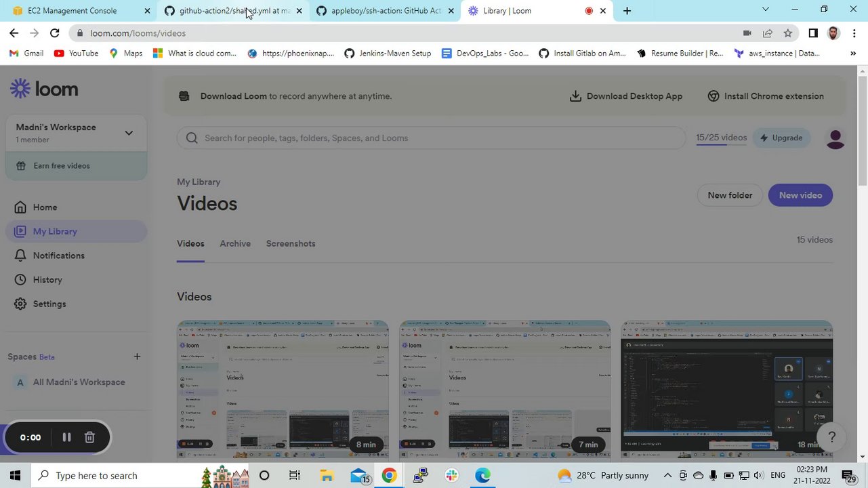Viewport: 868px width, 488px height.
Task: Open Chrome profile avatar in toolbar
Action: [x=833, y=33]
